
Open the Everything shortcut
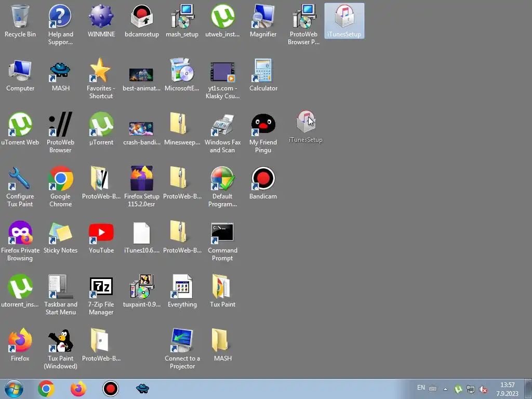tap(182, 291)
